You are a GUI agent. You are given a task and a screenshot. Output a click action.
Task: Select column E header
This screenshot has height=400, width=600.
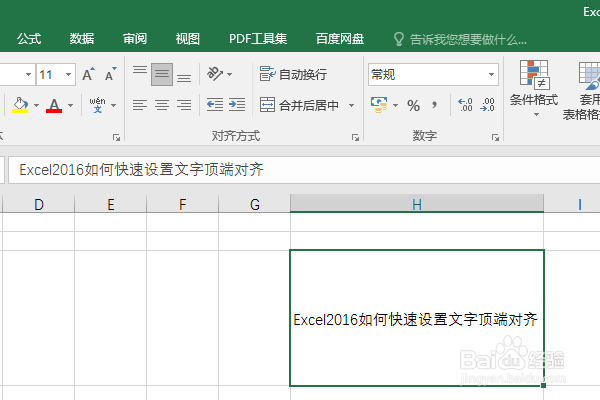(x=111, y=204)
